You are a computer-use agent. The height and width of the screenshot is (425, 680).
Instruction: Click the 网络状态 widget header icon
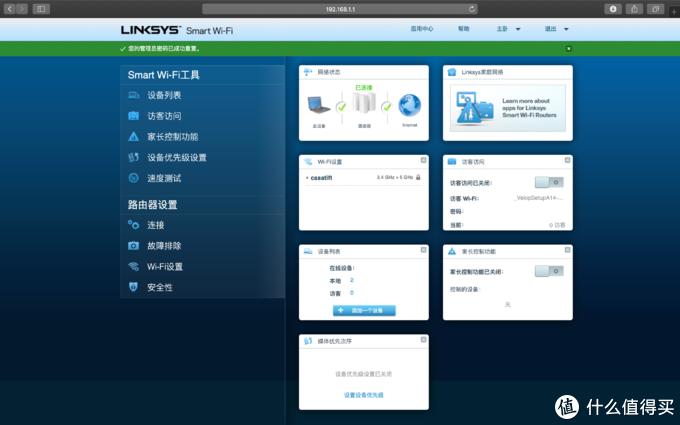(x=308, y=72)
